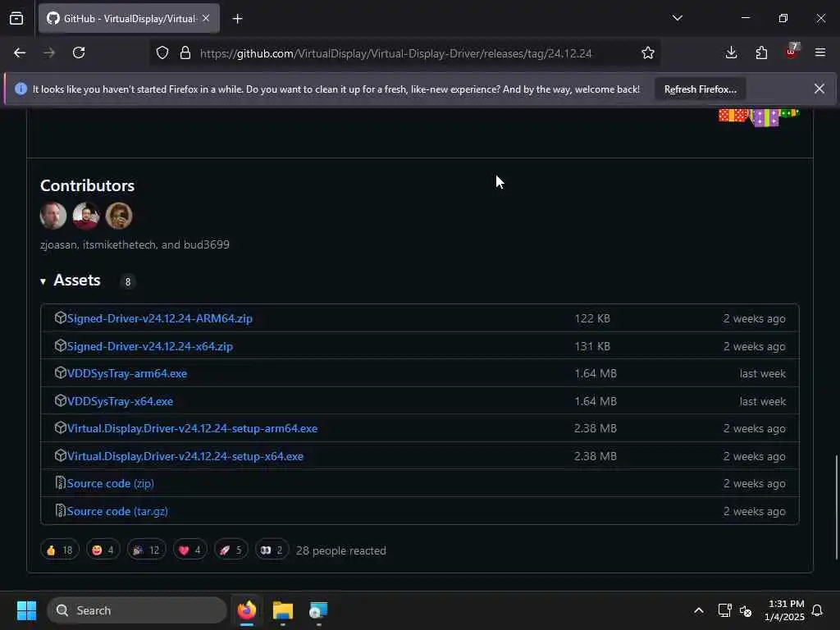This screenshot has height=630, width=840.
Task: Click the address bar URL
Action: tap(395, 53)
